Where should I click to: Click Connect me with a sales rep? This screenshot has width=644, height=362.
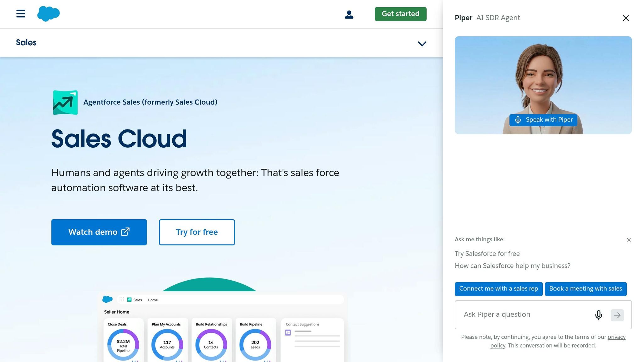coord(499,289)
